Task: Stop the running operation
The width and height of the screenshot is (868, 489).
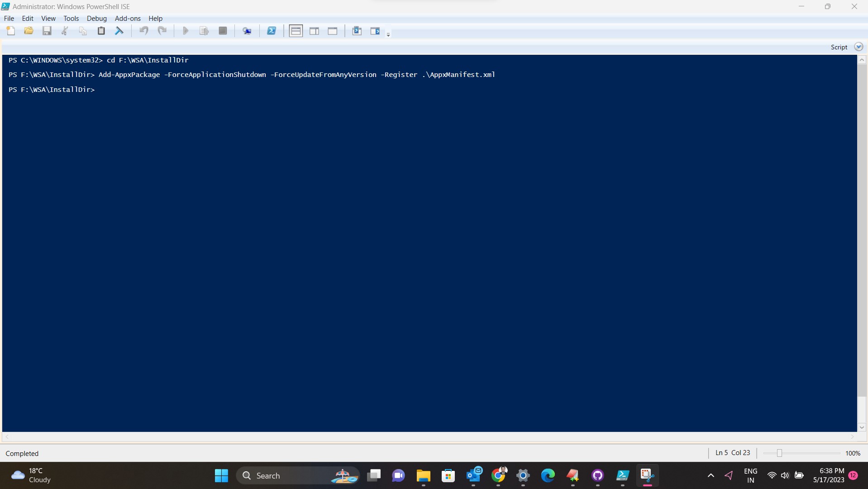Action: 222,30
